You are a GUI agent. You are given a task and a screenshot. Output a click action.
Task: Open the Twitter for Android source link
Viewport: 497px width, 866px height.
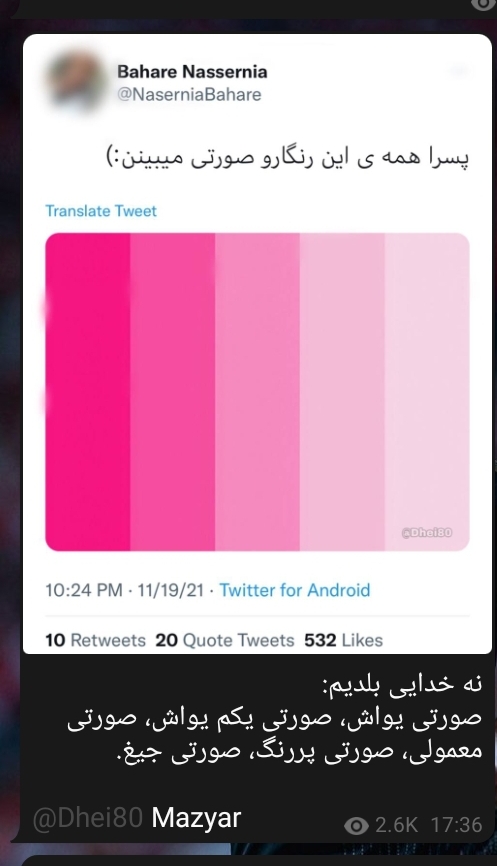tap(295, 590)
